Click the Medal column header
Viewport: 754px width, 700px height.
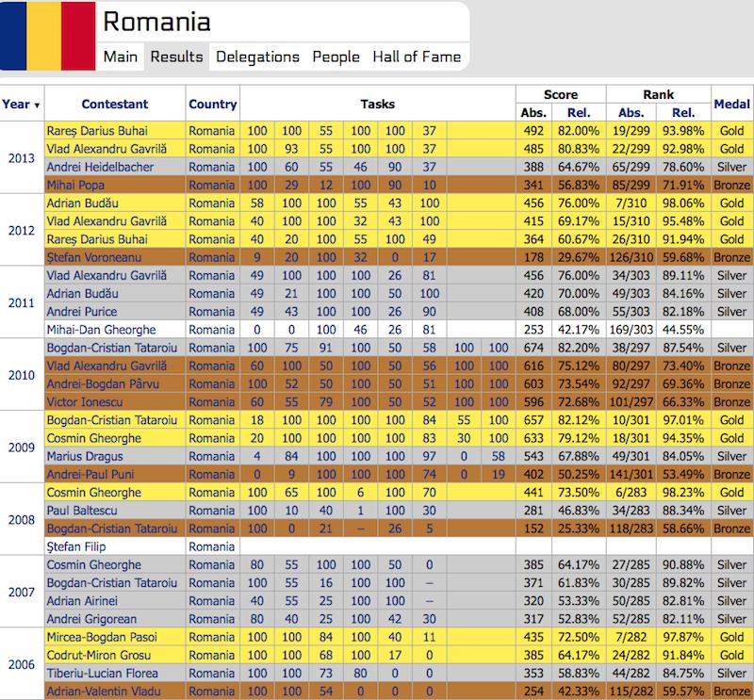731,105
